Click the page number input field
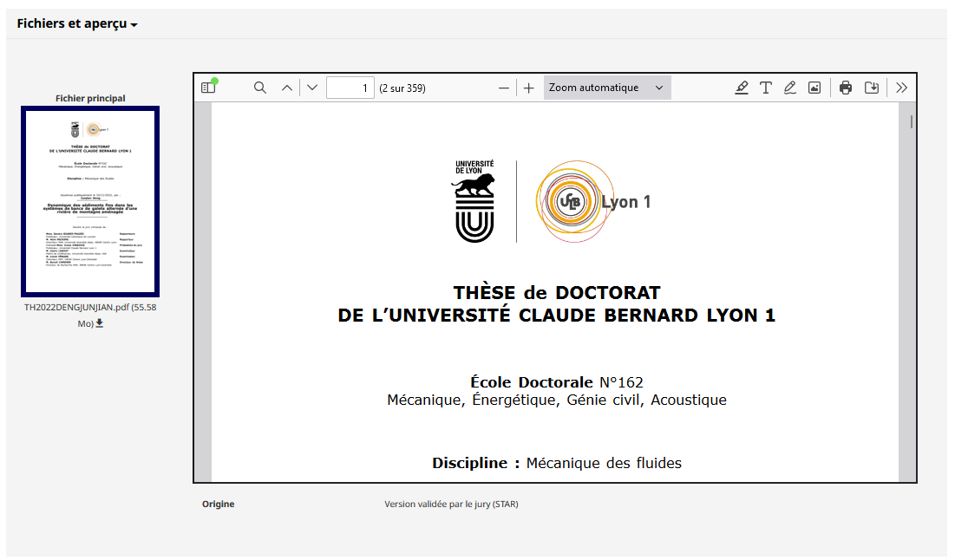 tap(350, 88)
